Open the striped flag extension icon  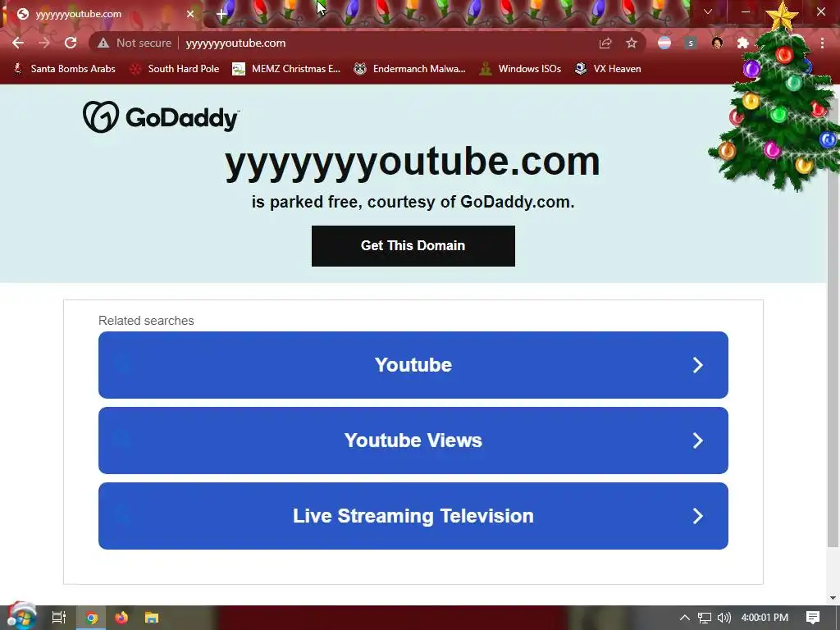click(664, 43)
